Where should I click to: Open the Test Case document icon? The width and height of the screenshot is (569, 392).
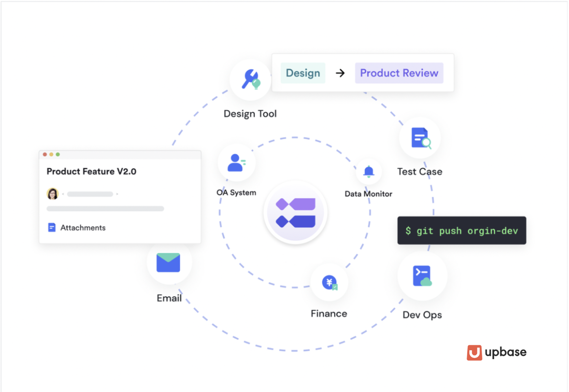click(421, 138)
